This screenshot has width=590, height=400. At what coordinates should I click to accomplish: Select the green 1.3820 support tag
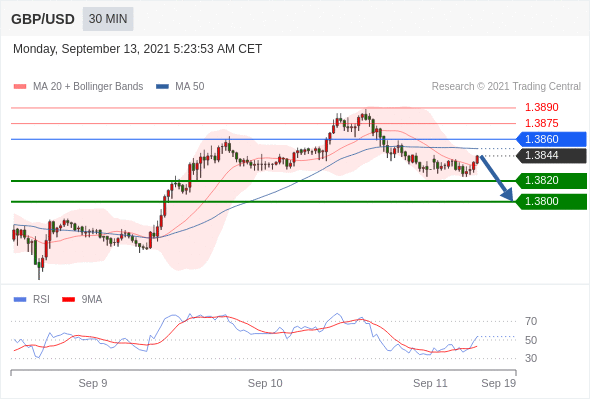pos(551,181)
